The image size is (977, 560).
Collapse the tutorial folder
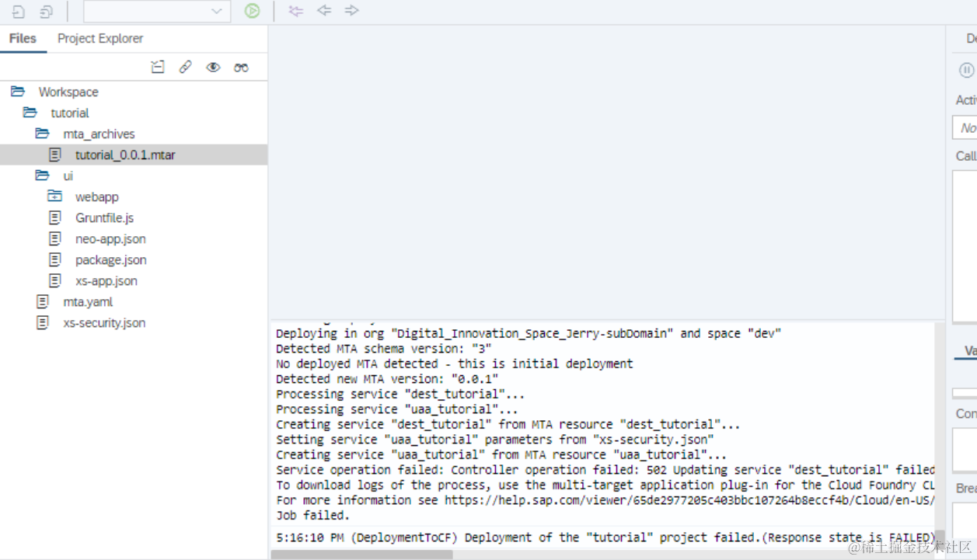(30, 113)
